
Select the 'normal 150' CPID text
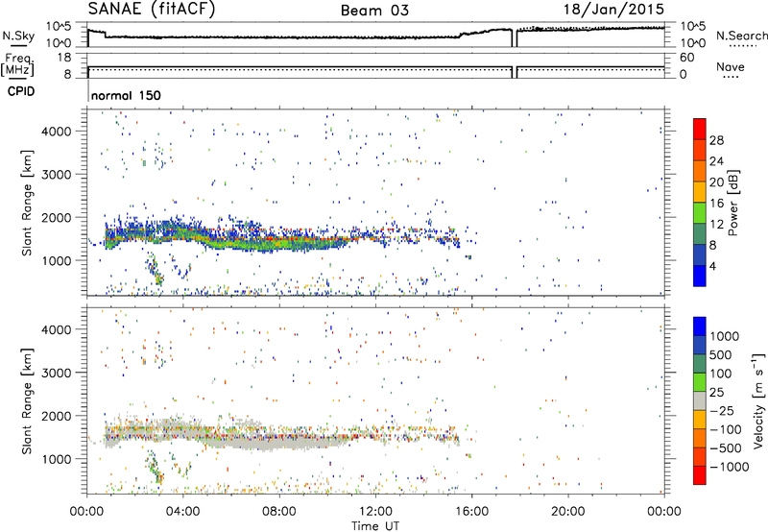coord(126,95)
